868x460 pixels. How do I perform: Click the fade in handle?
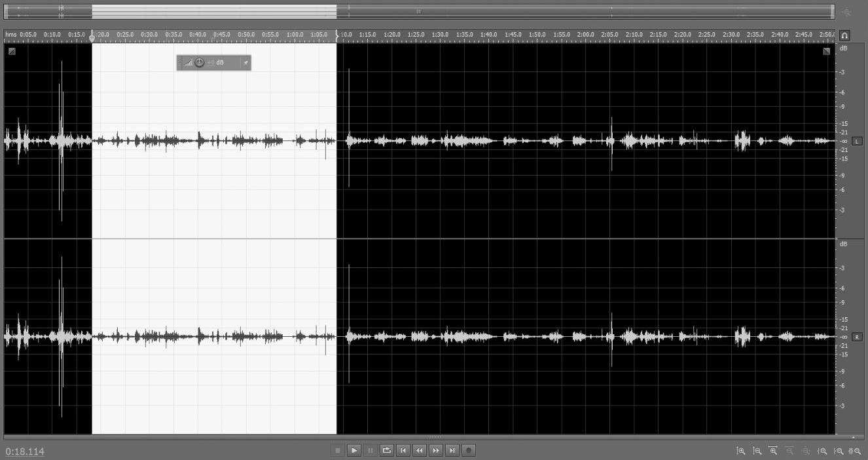tap(12, 50)
